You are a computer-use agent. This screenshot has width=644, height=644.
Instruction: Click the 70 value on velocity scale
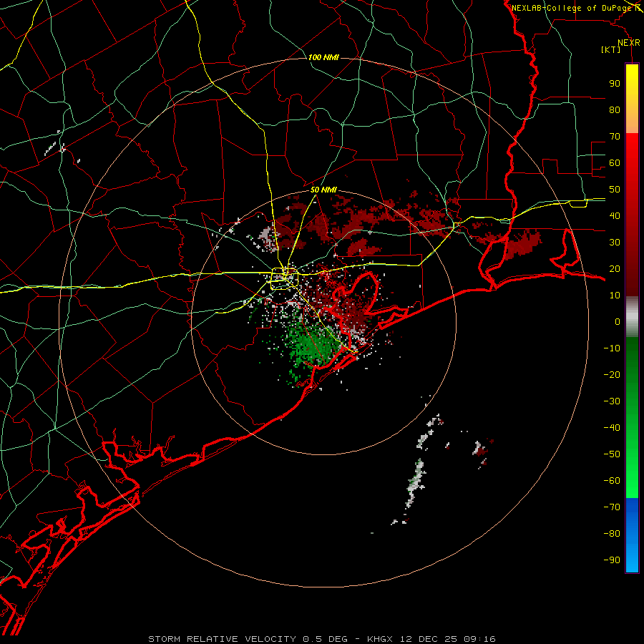pos(615,137)
